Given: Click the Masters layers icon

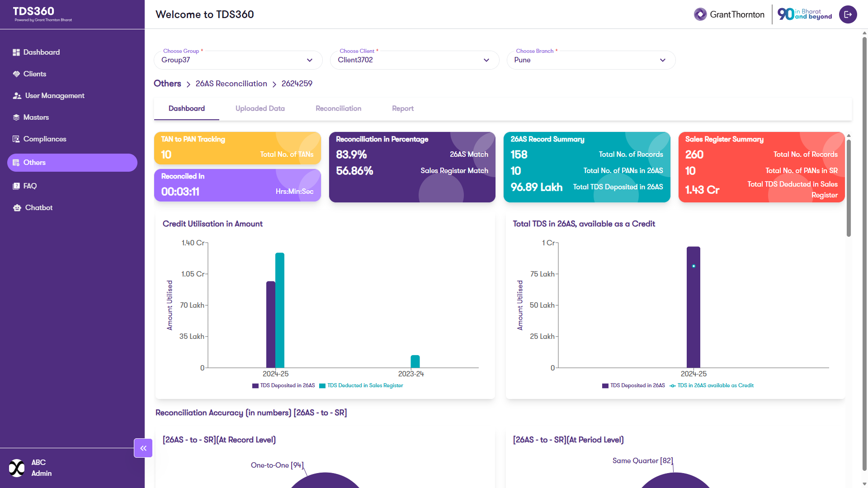Looking at the screenshot, I should tap(16, 117).
